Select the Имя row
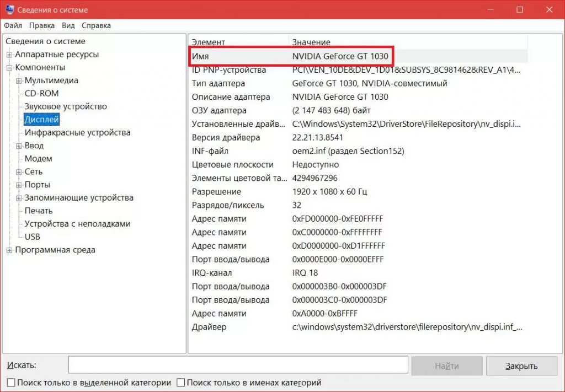The image size is (565, 392). point(359,56)
